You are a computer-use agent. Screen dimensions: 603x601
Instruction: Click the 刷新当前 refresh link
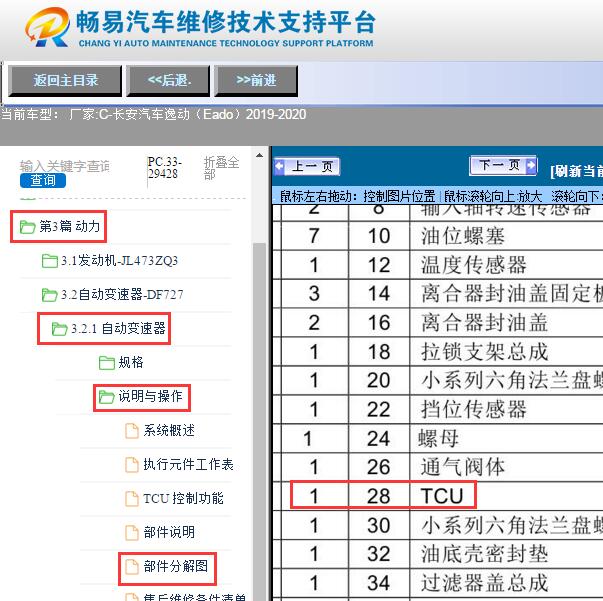tap(576, 171)
